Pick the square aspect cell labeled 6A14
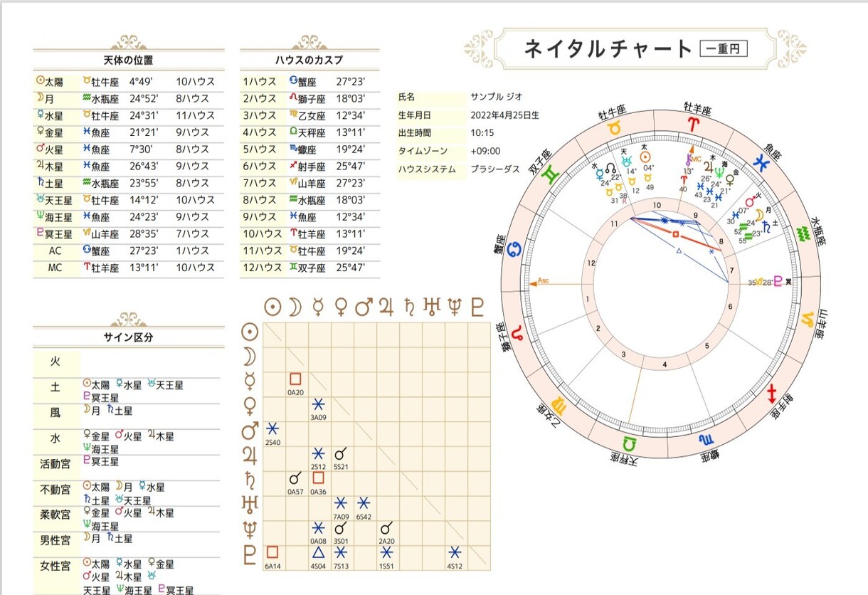The height and width of the screenshot is (595, 868). (272, 557)
